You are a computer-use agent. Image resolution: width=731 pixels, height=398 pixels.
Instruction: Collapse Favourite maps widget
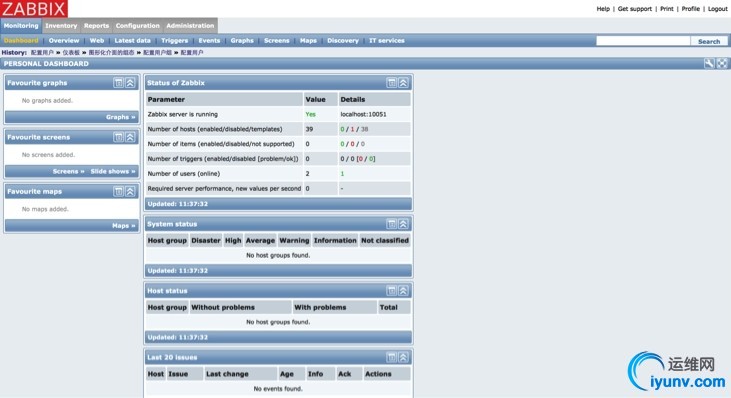[130, 192]
